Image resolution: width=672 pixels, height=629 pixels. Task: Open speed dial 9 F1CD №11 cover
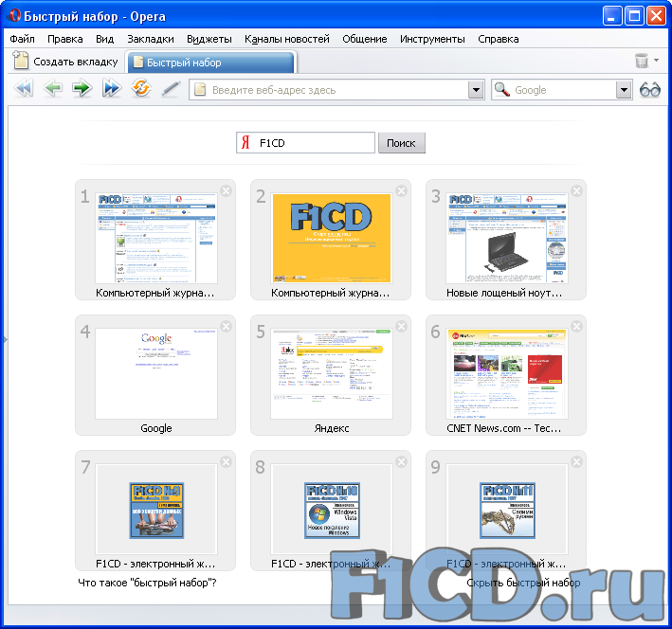pos(507,510)
